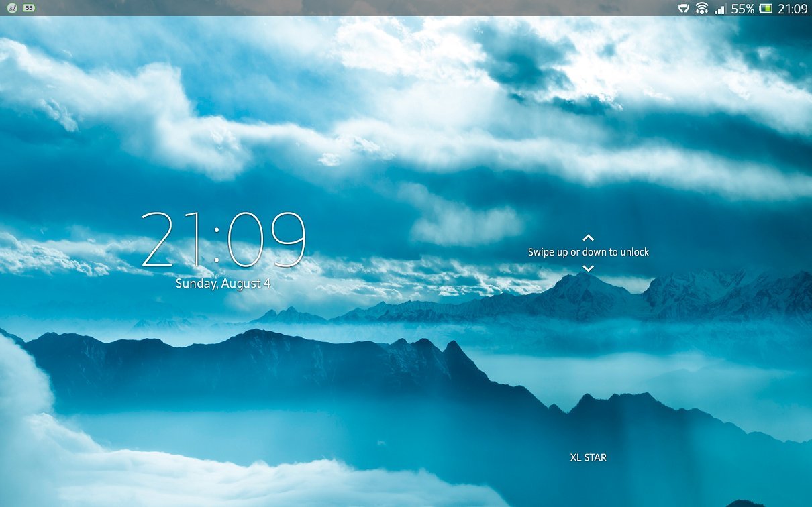Viewport: 812px width, 507px height.
Task: Tap the green 55 battery notification icon
Action: tap(28, 8)
